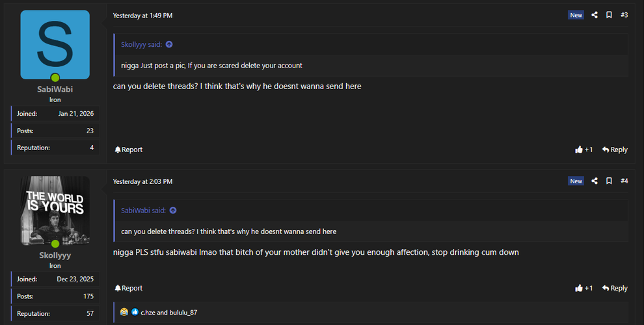Like SabiWabi's post with +1

[584, 149]
